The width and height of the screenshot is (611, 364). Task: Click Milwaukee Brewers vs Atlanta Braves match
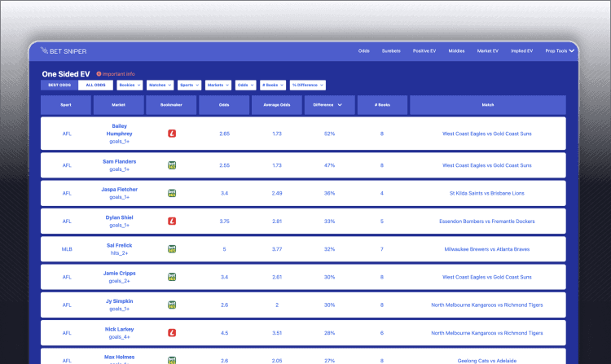point(487,249)
